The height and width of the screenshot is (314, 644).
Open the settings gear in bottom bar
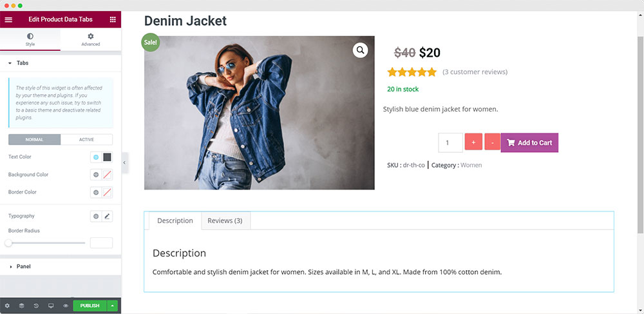tap(7, 306)
